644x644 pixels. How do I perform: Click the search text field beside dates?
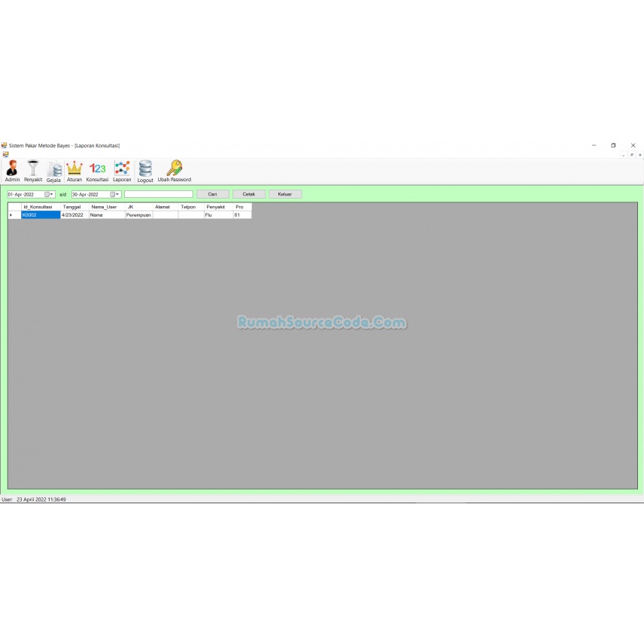pyautogui.click(x=159, y=194)
